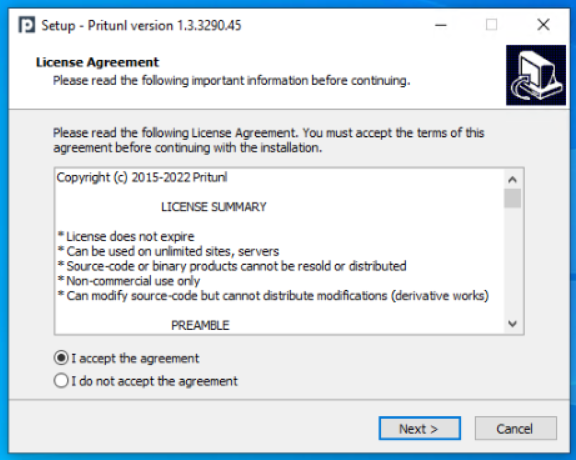Continue with the Next > button

pos(420,428)
